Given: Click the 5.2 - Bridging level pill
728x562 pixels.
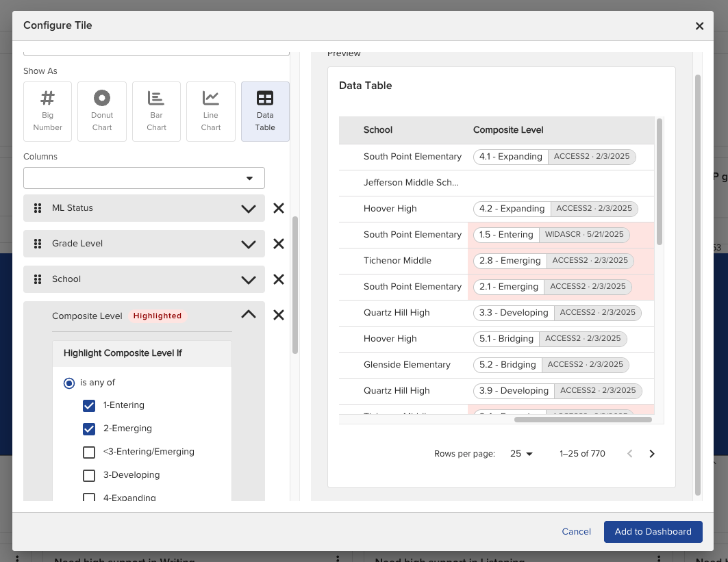Looking at the screenshot, I should coord(507,365).
